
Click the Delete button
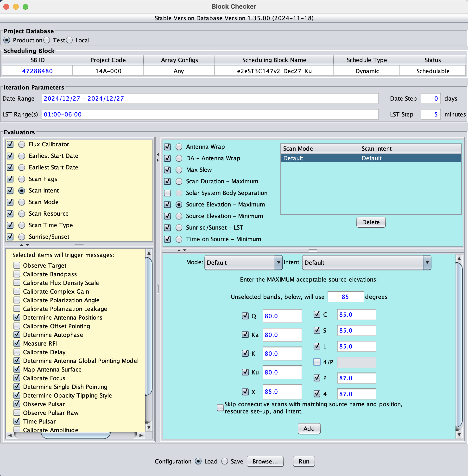tap(371, 222)
